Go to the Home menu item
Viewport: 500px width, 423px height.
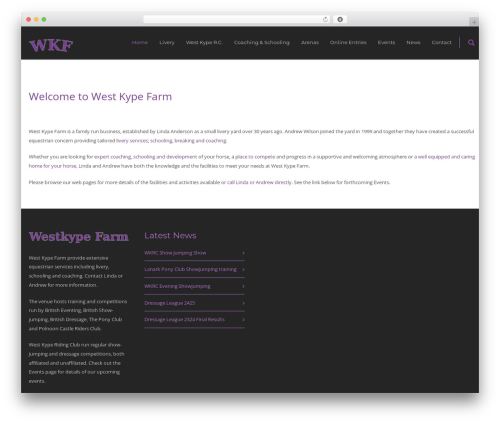(x=140, y=42)
